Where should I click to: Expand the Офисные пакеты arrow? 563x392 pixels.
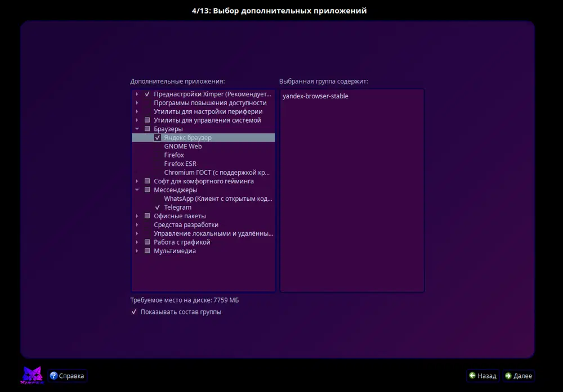(x=137, y=216)
